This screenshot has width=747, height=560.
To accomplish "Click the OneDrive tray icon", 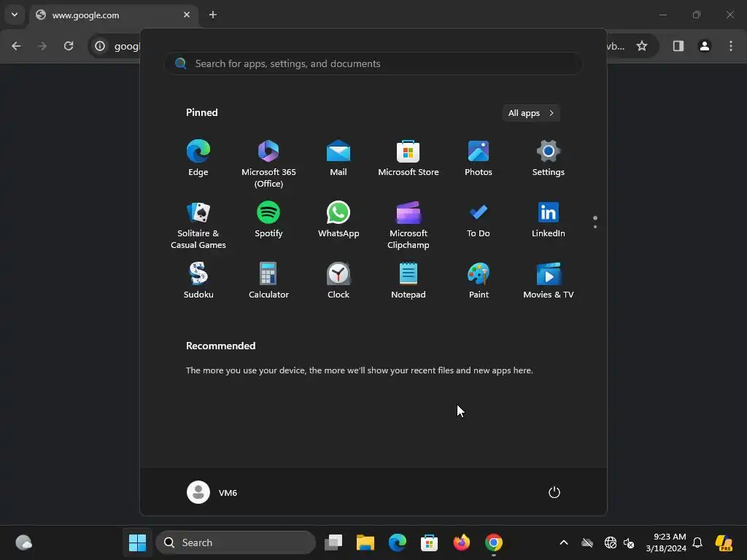I will [x=587, y=542].
